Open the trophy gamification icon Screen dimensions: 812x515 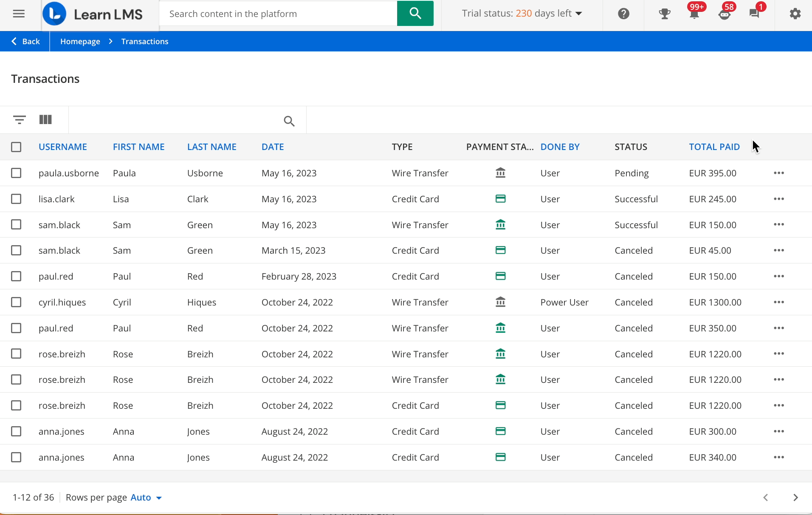tap(664, 14)
